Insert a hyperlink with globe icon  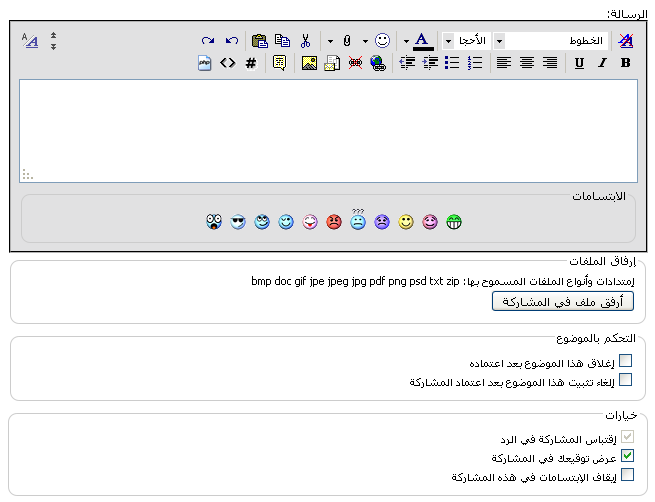(x=378, y=63)
